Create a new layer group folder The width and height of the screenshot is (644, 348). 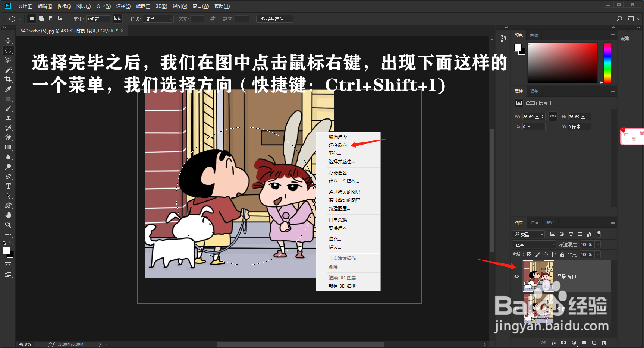point(584,343)
